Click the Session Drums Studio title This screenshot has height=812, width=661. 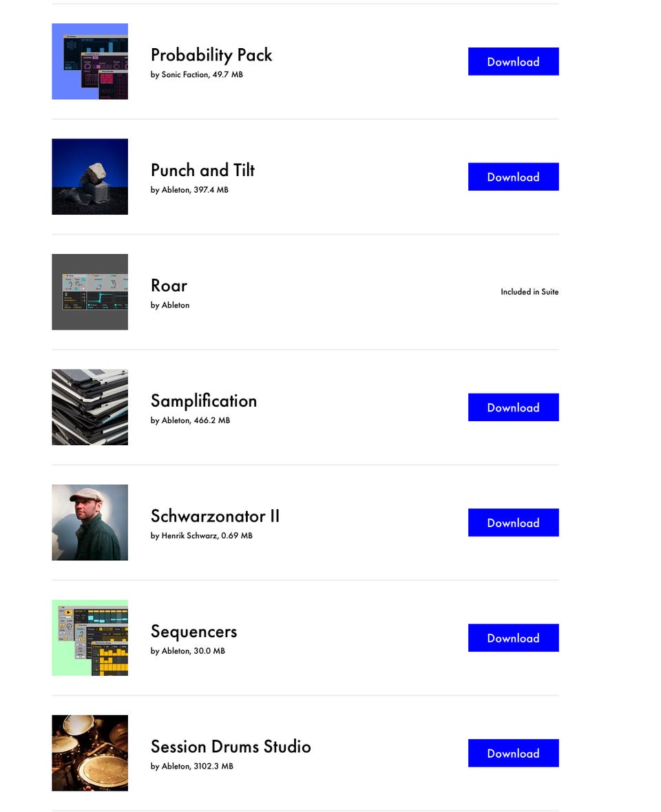[x=231, y=747]
